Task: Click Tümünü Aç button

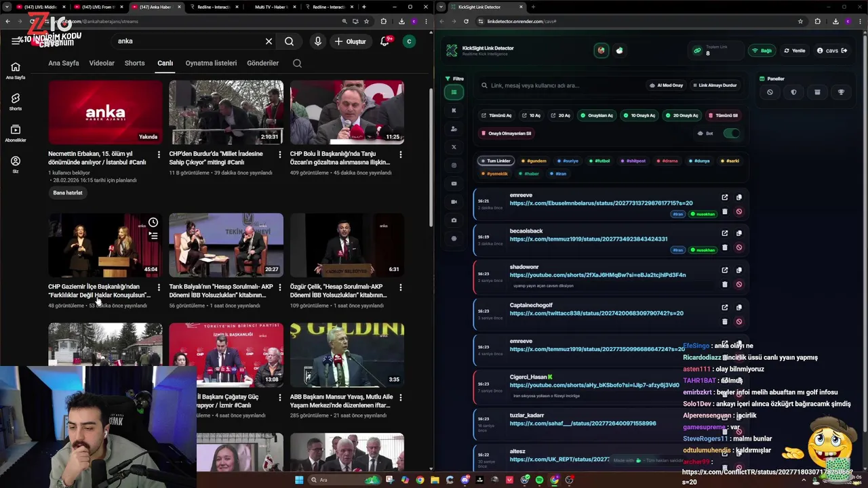Action: pos(496,115)
